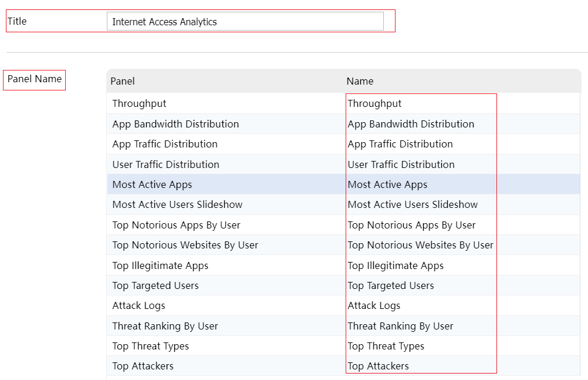
Task: Edit Top Notorious Websites By User Name cell
Action: 420,245
